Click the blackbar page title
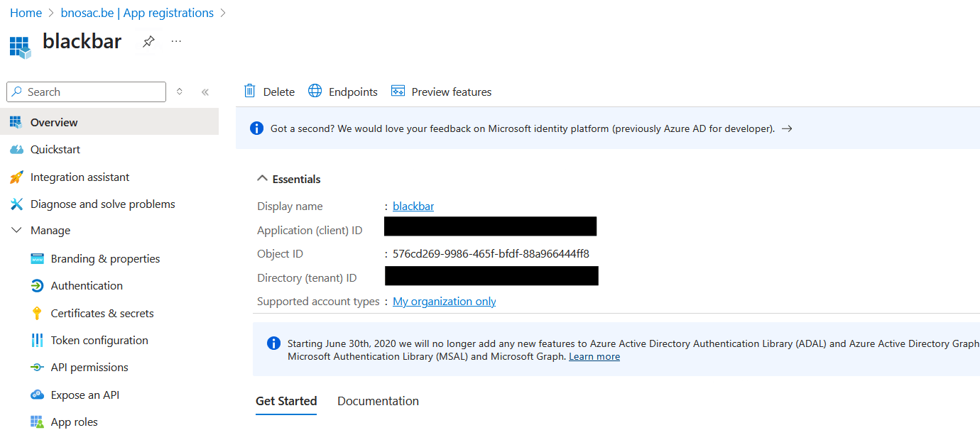 pos(82,41)
